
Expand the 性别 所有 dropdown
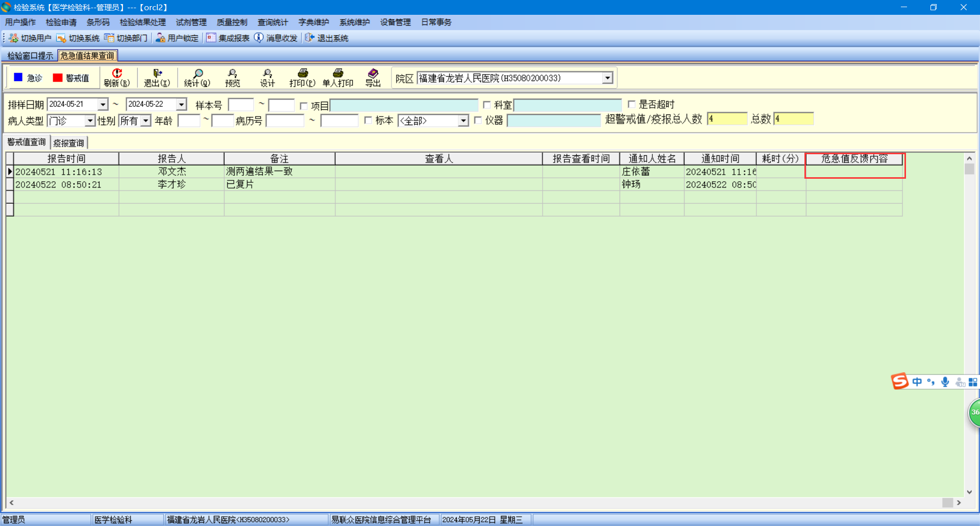coord(146,121)
